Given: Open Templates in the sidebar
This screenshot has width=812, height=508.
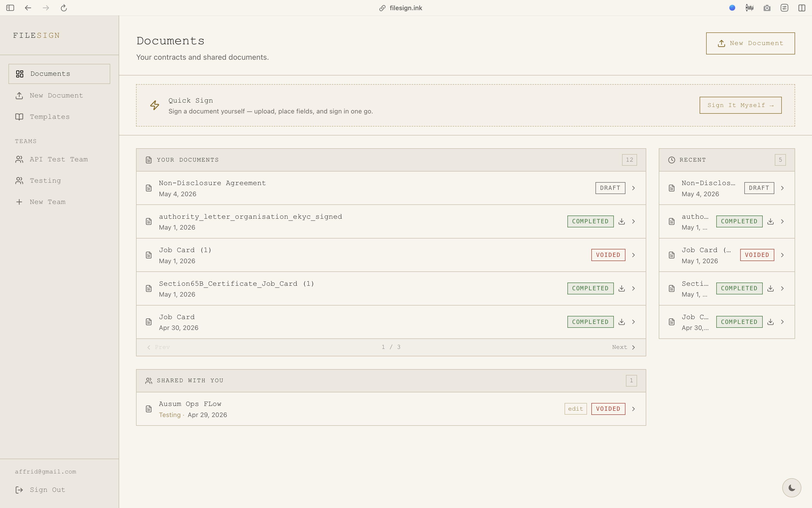Looking at the screenshot, I should pos(59,117).
